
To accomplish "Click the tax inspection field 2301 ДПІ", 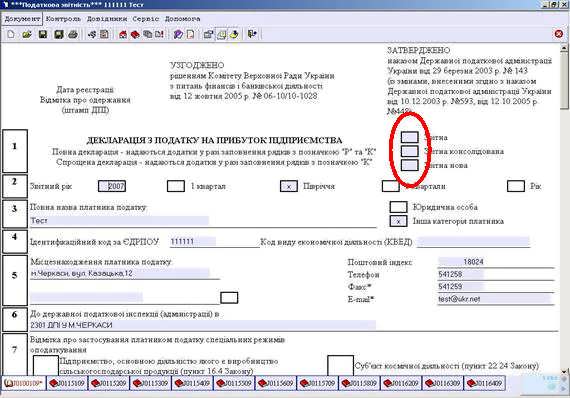I will (x=203, y=325).
